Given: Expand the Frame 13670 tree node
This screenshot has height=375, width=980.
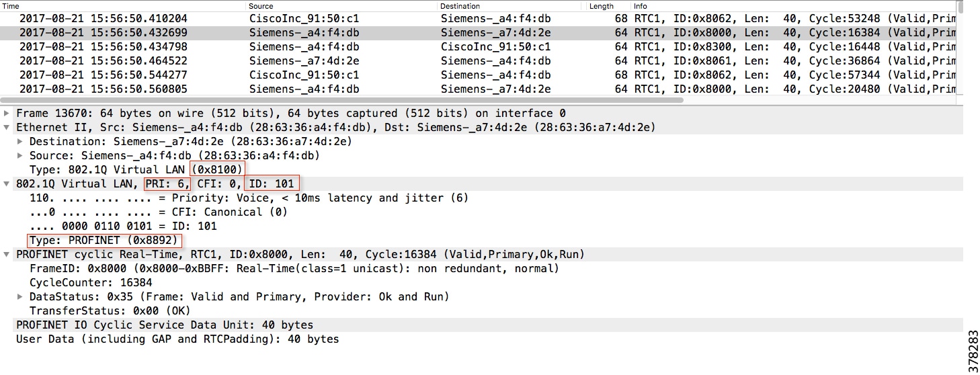Looking at the screenshot, I should (x=7, y=113).
